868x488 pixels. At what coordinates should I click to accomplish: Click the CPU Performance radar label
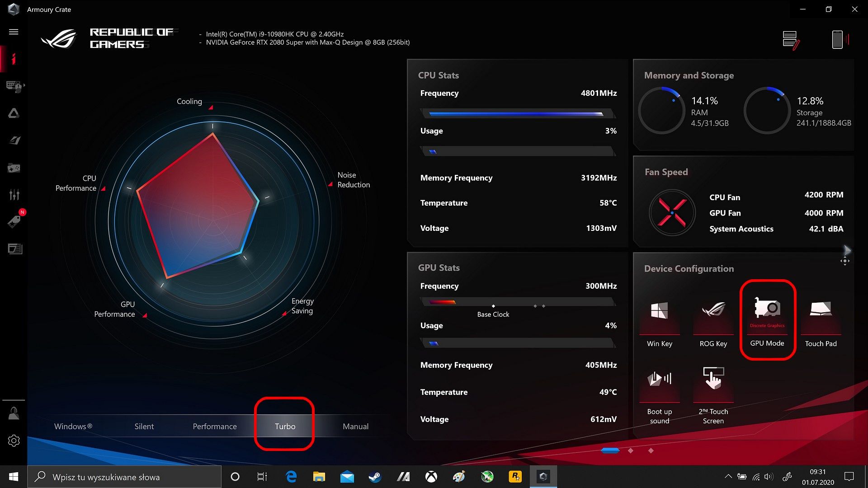(76, 183)
